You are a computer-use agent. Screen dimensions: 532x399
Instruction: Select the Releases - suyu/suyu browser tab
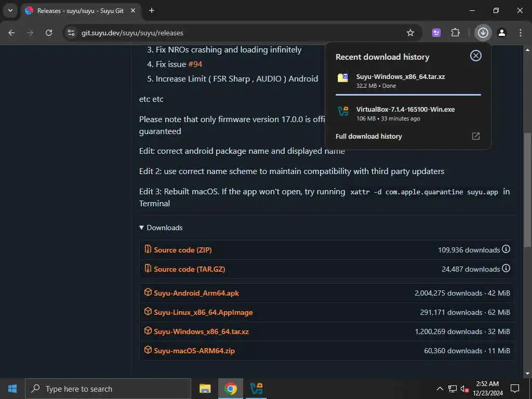(x=81, y=10)
